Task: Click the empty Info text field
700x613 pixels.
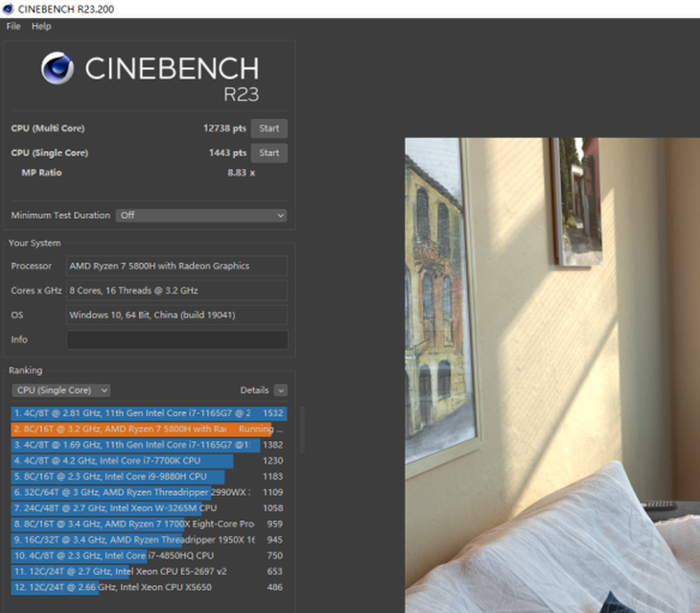Action: (x=176, y=340)
